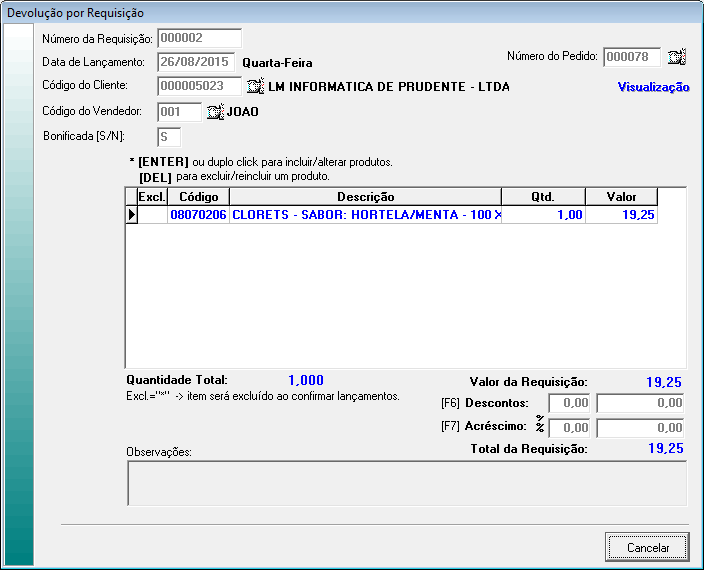Select the CLORETS product description cell

pyautogui.click(x=365, y=215)
